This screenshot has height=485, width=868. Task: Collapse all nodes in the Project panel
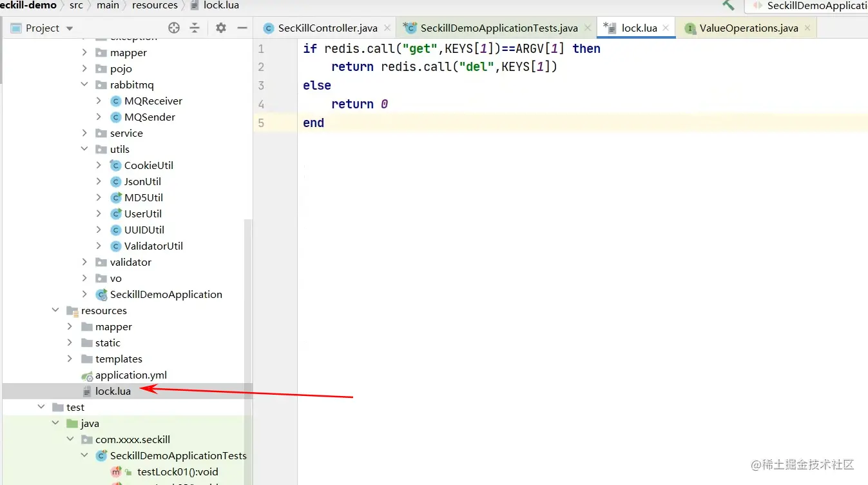pos(195,28)
